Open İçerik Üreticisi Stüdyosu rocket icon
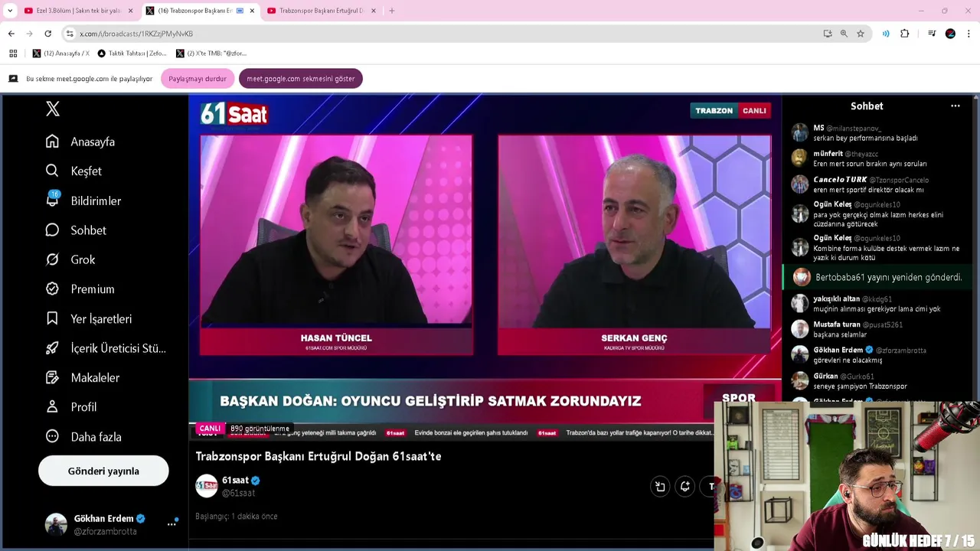Viewport: 980px width, 551px height. tap(52, 348)
